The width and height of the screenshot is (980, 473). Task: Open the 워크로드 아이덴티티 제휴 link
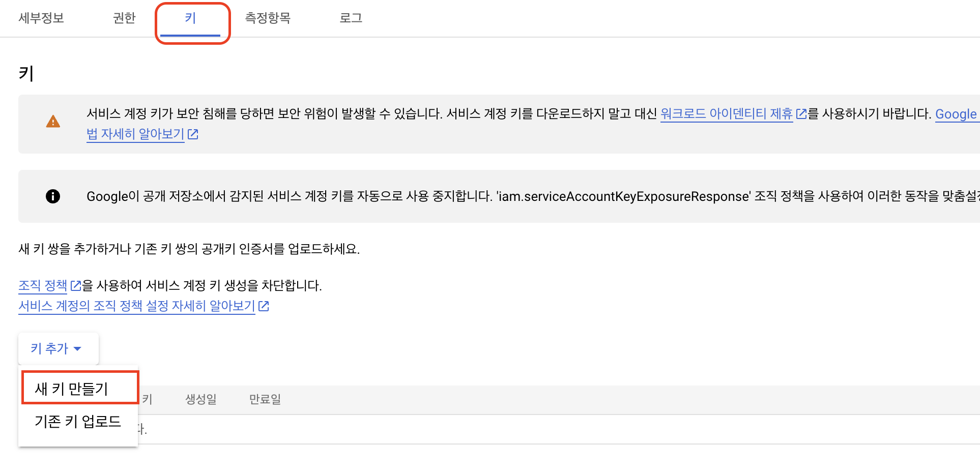pos(726,114)
